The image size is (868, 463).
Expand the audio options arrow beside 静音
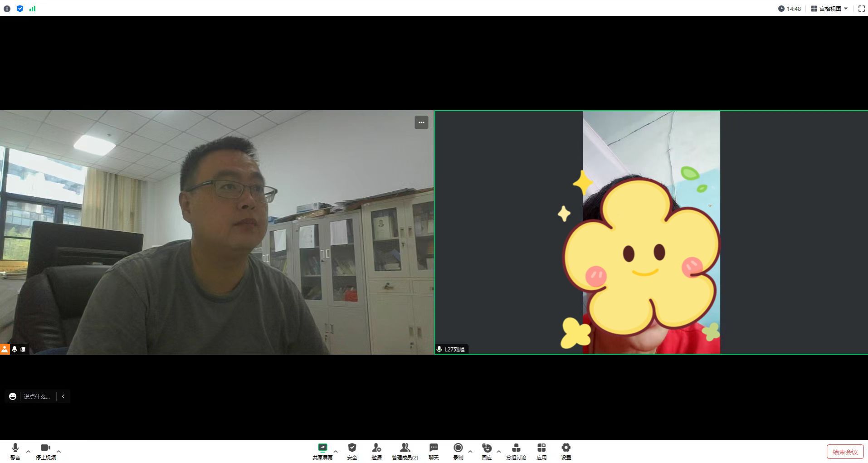click(x=29, y=452)
